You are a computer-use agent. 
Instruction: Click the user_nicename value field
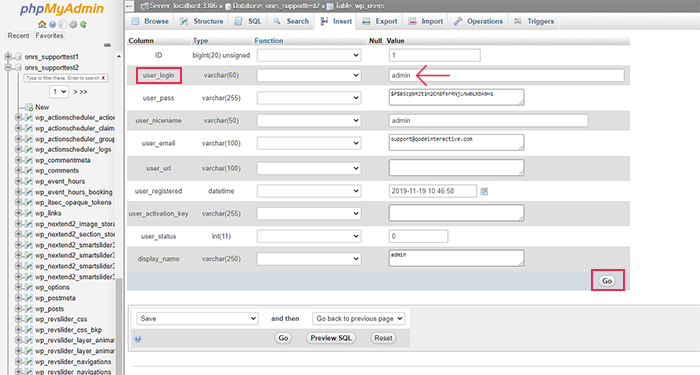(489, 121)
